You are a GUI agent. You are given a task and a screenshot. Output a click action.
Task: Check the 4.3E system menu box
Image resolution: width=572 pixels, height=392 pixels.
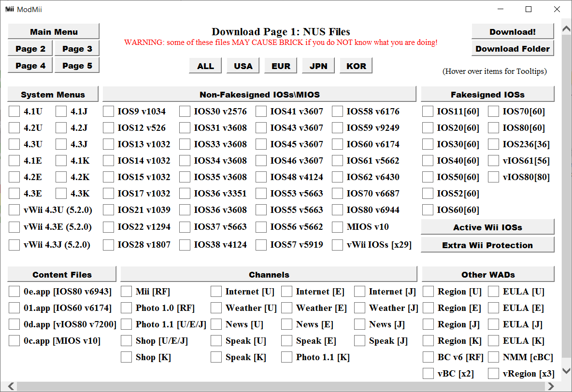coord(14,193)
